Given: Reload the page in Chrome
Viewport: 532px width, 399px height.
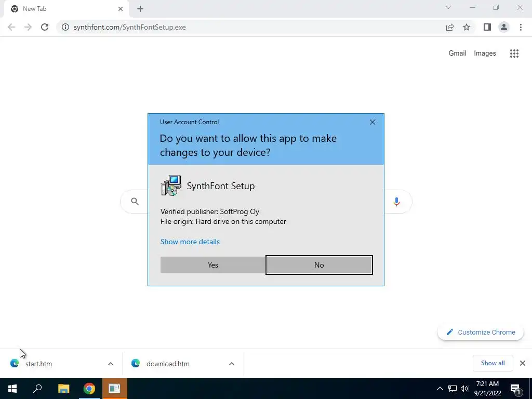Looking at the screenshot, I should pos(45,27).
